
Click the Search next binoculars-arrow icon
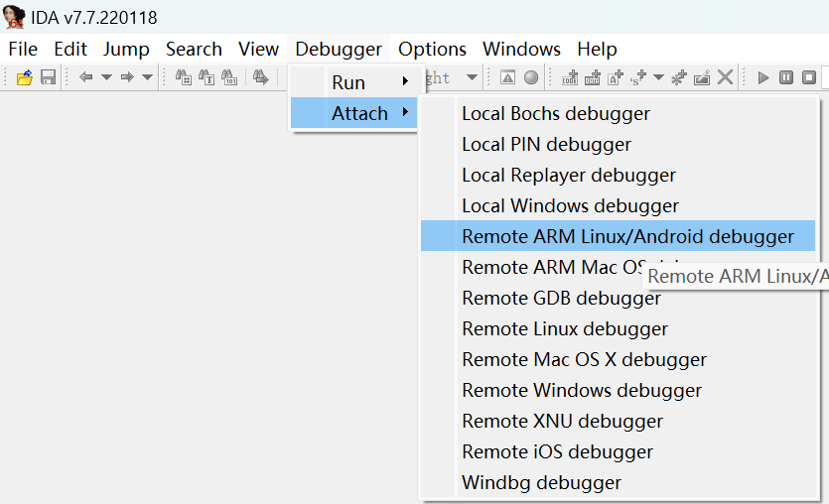point(260,77)
